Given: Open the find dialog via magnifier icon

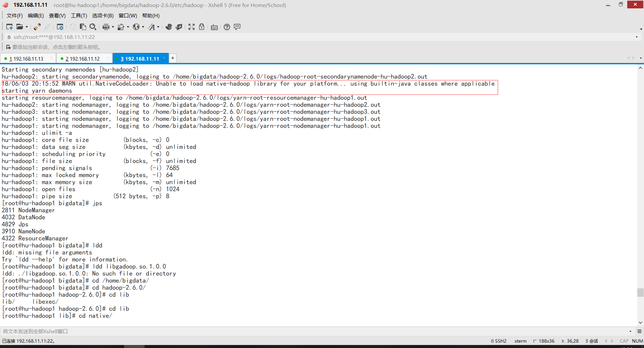Looking at the screenshot, I should point(93,27).
